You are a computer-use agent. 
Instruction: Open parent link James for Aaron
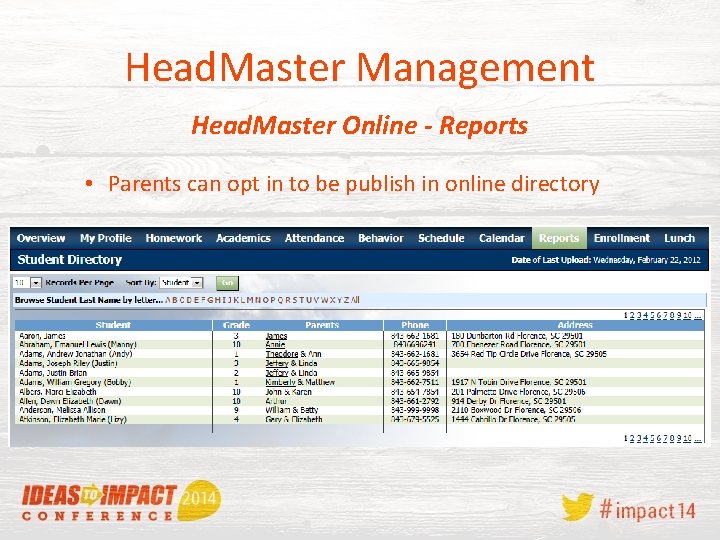click(276, 336)
